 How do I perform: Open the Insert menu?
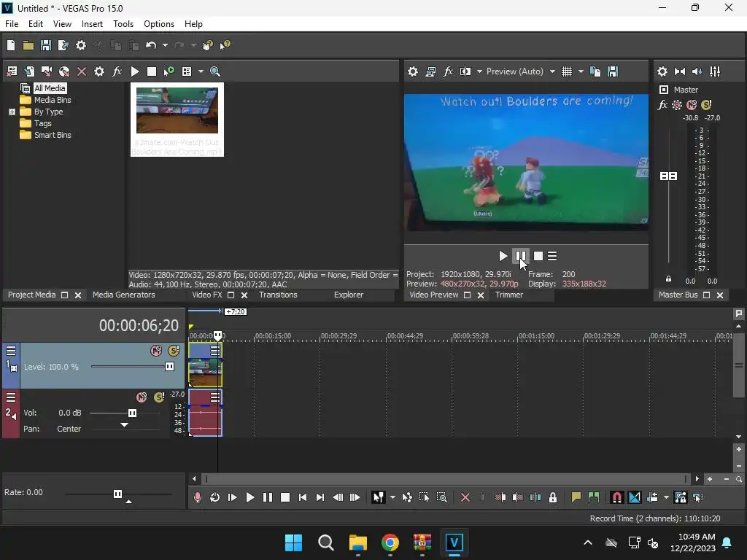[92, 24]
